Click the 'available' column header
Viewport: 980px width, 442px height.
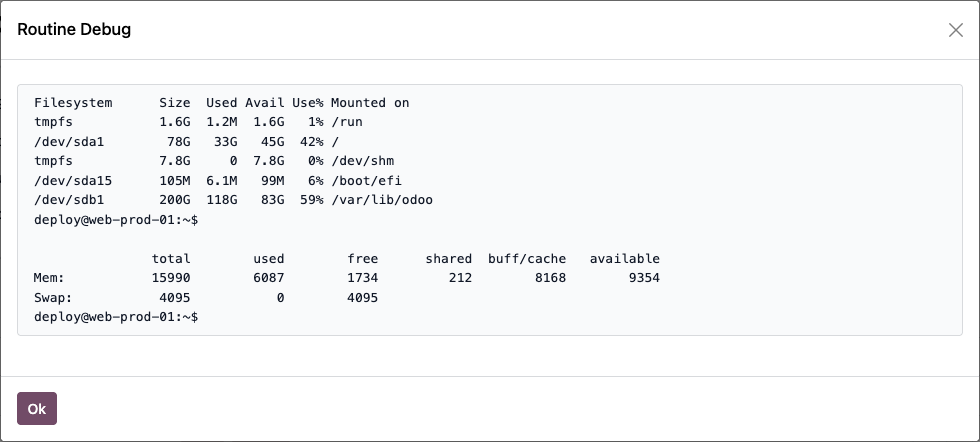(x=624, y=258)
